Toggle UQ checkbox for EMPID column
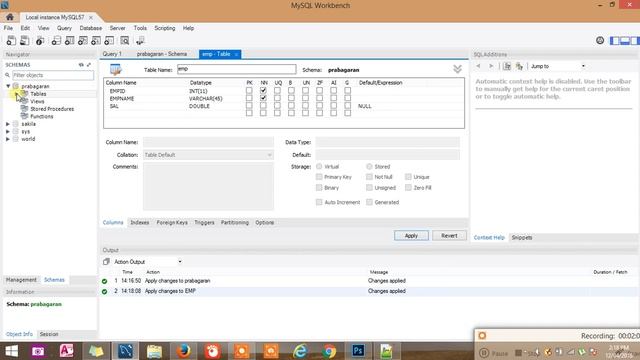 277,91
